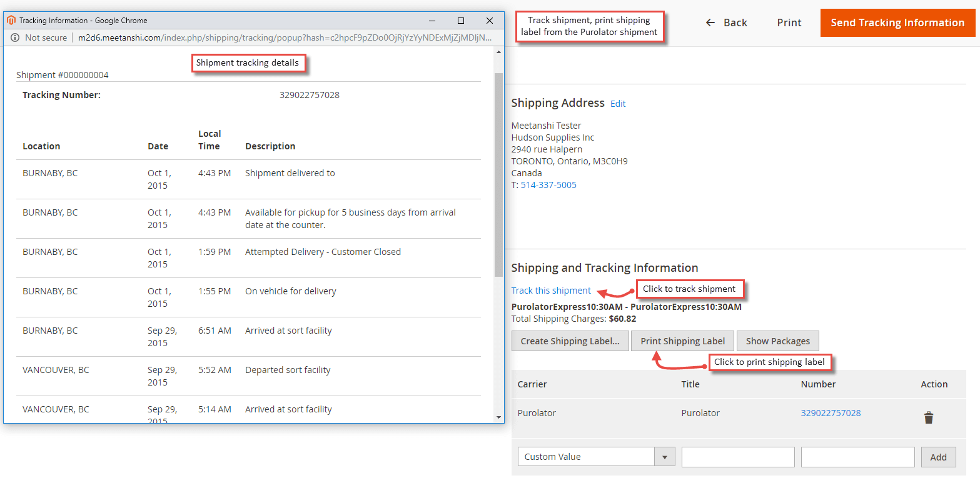Click the Location column header
980x478 pixels.
click(x=41, y=146)
